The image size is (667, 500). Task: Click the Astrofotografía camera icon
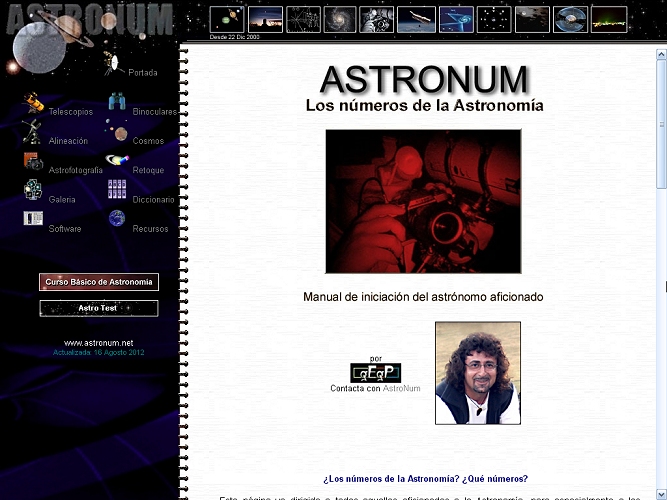(33, 161)
